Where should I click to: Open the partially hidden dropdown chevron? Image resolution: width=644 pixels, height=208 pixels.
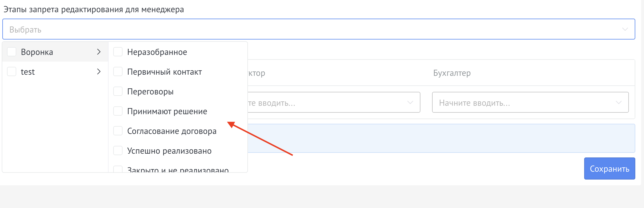coord(410,103)
